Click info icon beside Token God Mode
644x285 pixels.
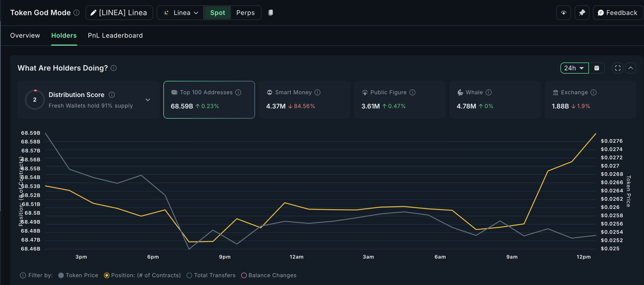click(76, 13)
